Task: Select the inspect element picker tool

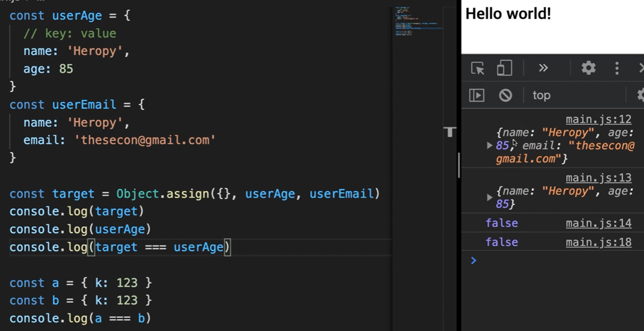Action: coord(477,68)
